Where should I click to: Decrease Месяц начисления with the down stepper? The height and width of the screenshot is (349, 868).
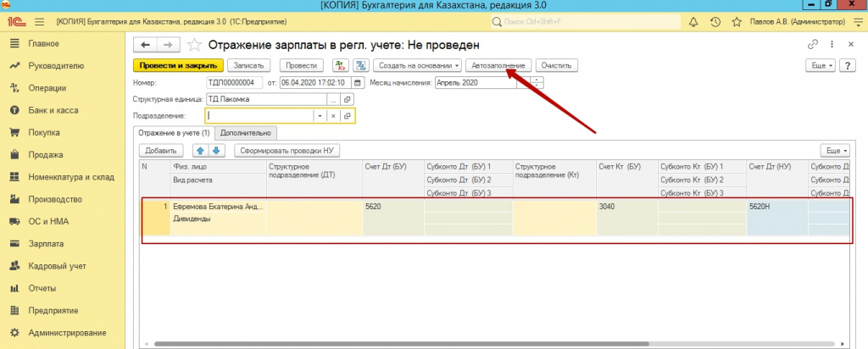tap(537, 86)
